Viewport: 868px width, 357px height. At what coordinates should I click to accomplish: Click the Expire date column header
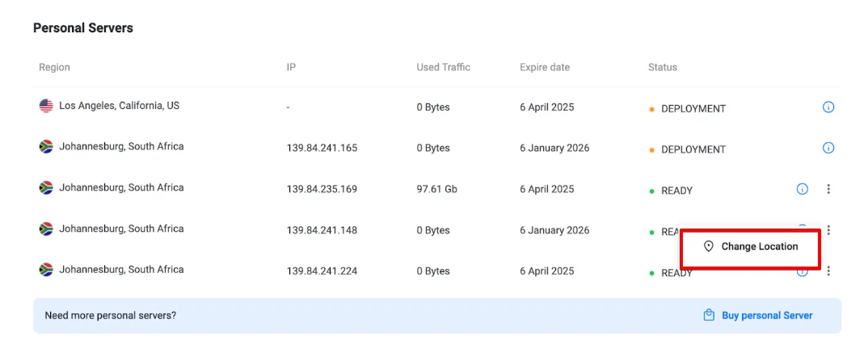pyautogui.click(x=544, y=67)
